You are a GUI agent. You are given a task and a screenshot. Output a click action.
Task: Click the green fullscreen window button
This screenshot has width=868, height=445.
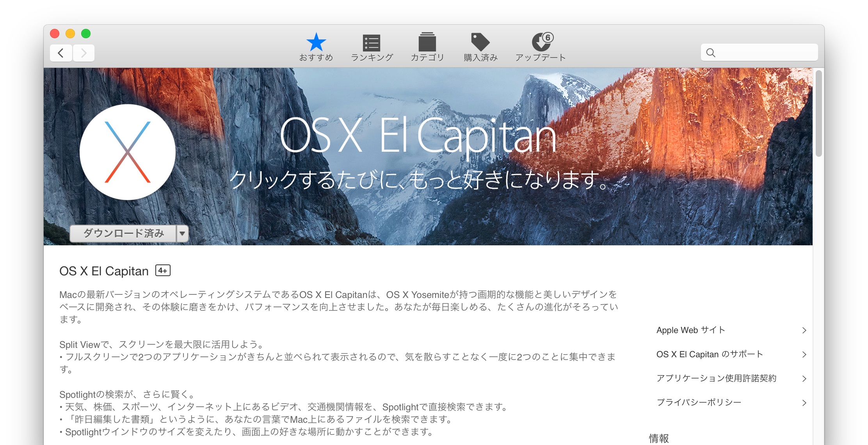coord(86,34)
